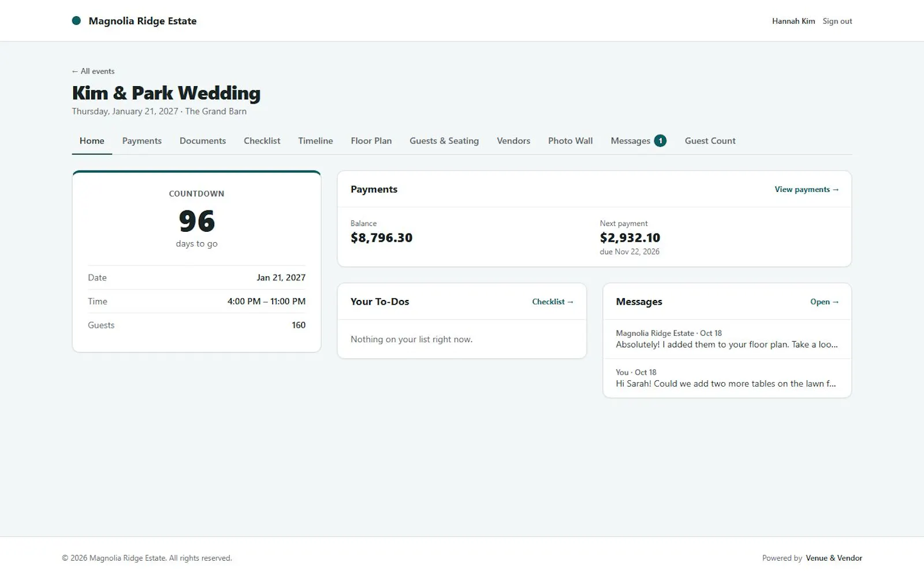Image resolution: width=924 pixels, height=578 pixels.
Task: Go to the Guest Count tab
Action: [x=710, y=140]
